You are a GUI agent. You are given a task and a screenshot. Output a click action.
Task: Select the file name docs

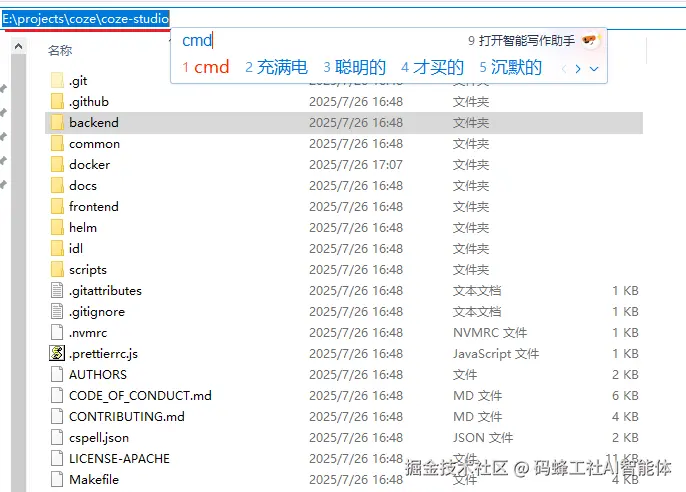(x=83, y=186)
